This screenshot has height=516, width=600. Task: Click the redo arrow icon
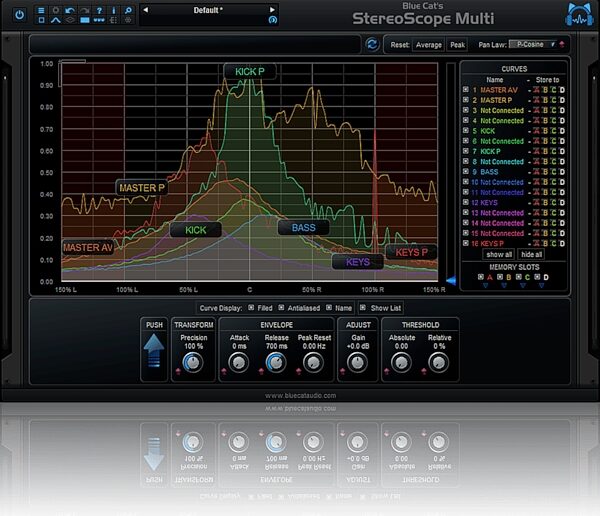[x=85, y=10]
